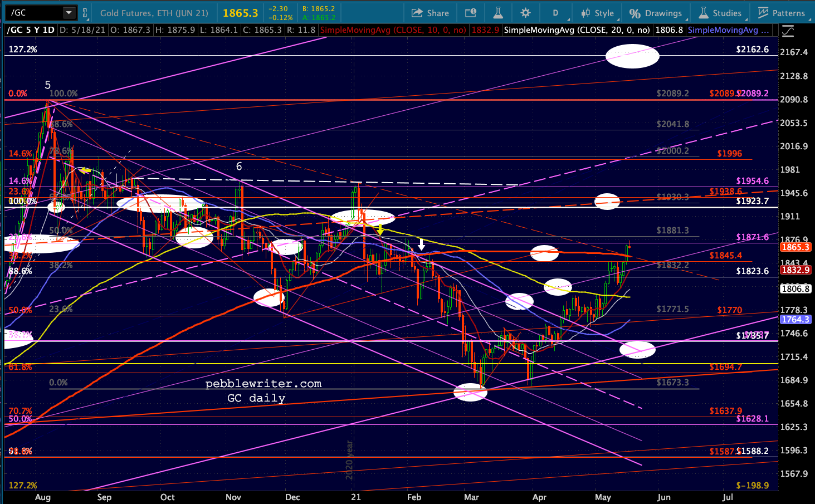Click the flask experiment icon
The image size is (815, 504).
click(x=498, y=13)
